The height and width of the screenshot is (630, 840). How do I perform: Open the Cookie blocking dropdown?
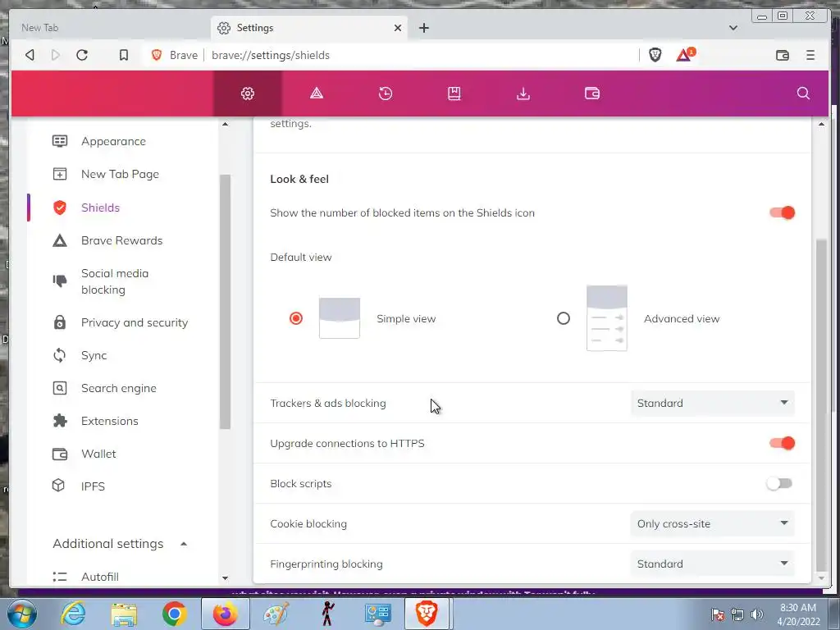click(713, 523)
